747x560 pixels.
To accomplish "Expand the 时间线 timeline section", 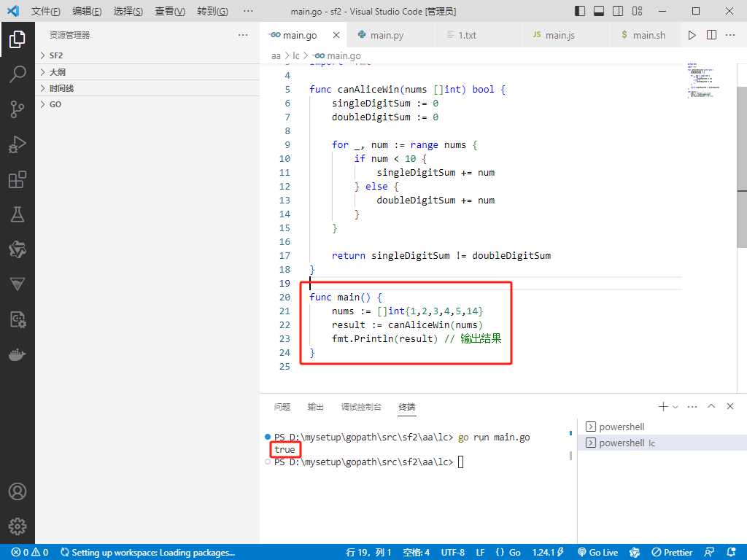I will click(x=147, y=88).
